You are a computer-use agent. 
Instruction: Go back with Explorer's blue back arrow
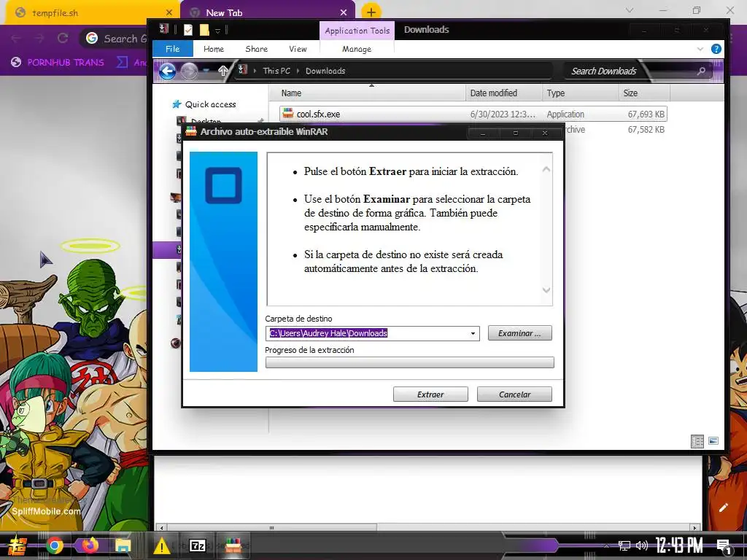coord(167,71)
